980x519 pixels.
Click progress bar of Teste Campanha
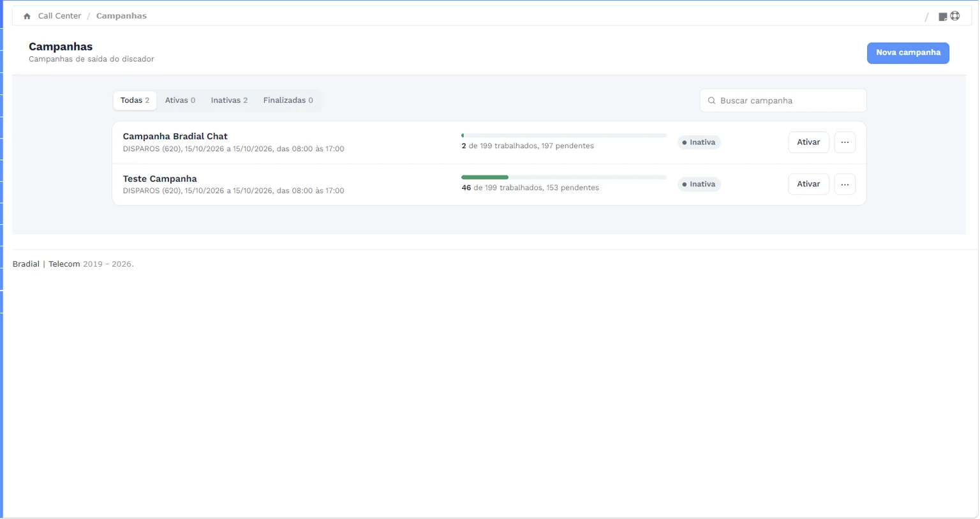[564, 177]
